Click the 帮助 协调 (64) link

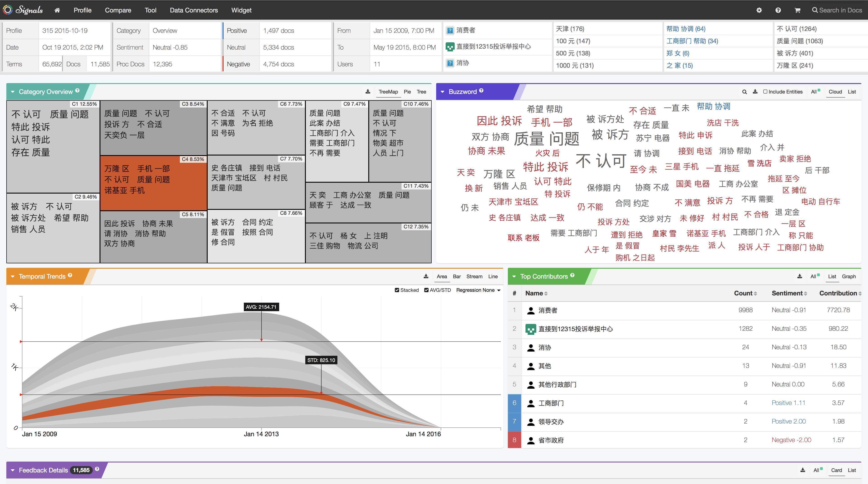pos(686,29)
